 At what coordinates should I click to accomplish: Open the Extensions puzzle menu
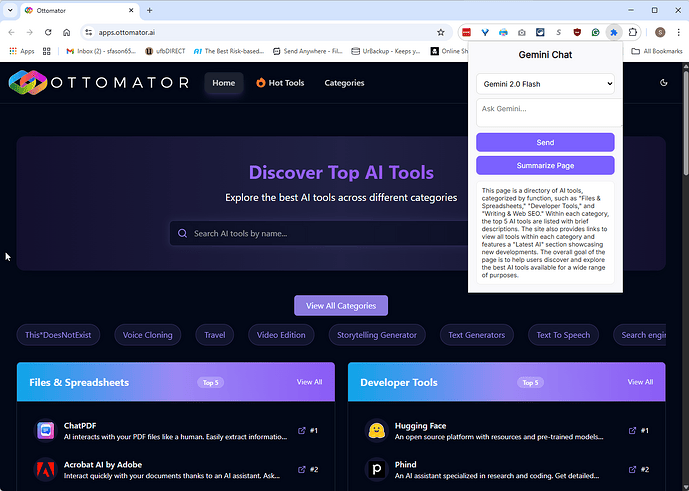click(x=632, y=32)
